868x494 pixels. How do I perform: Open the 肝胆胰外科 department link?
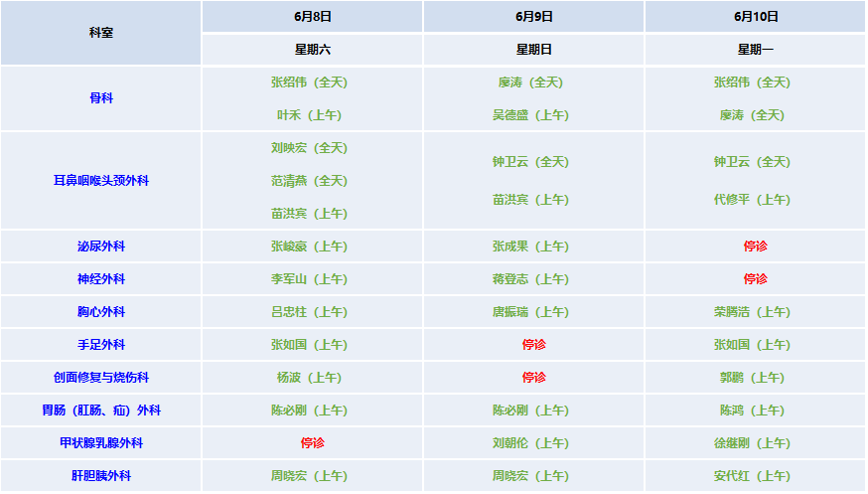[101, 476]
